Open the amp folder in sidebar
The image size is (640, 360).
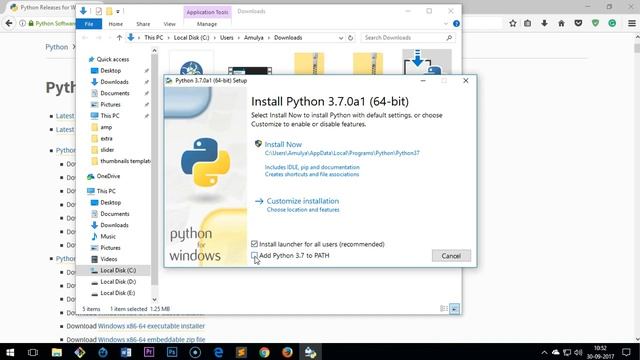tap(106, 127)
